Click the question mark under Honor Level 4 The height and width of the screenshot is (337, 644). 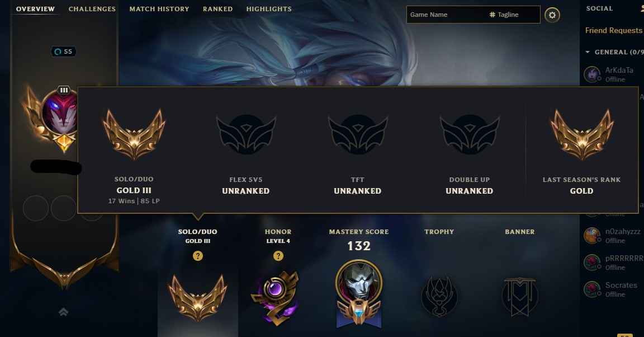click(278, 256)
